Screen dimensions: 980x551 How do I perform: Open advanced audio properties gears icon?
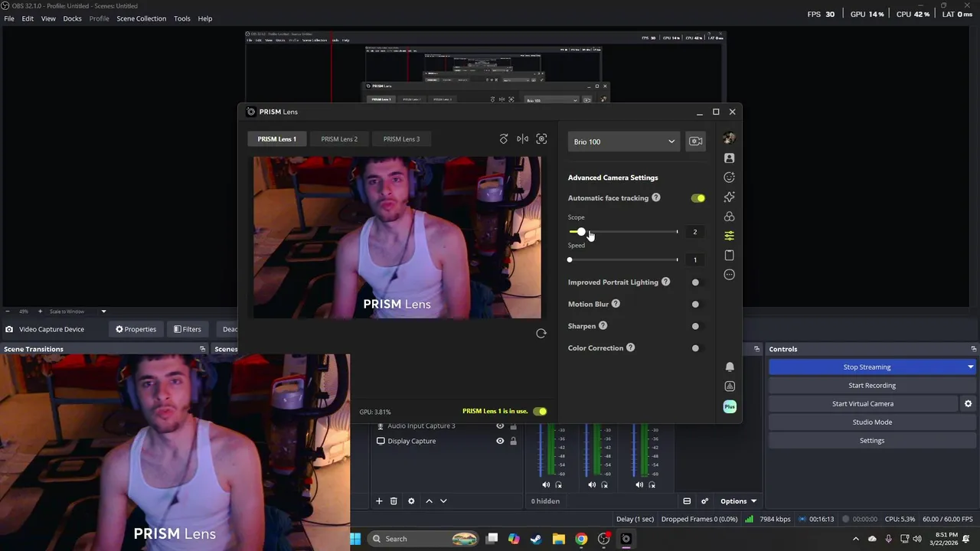704,501
